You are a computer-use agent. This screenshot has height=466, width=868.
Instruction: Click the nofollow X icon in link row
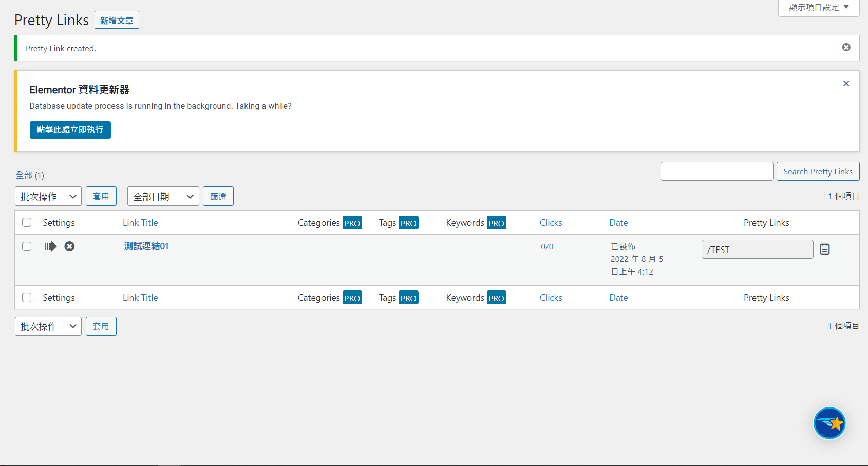click(69, 246)
